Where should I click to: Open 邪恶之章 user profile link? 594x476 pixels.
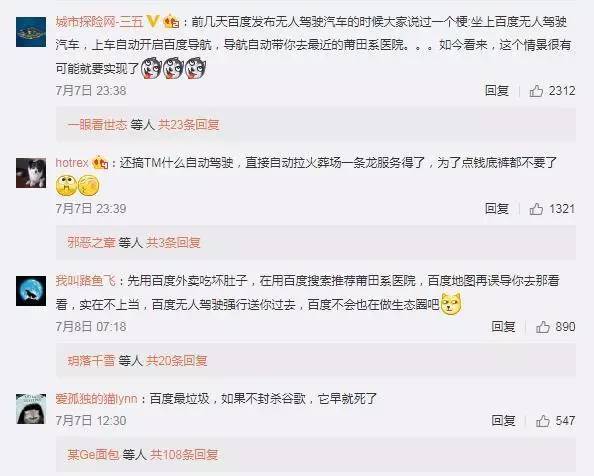point(91,242)
